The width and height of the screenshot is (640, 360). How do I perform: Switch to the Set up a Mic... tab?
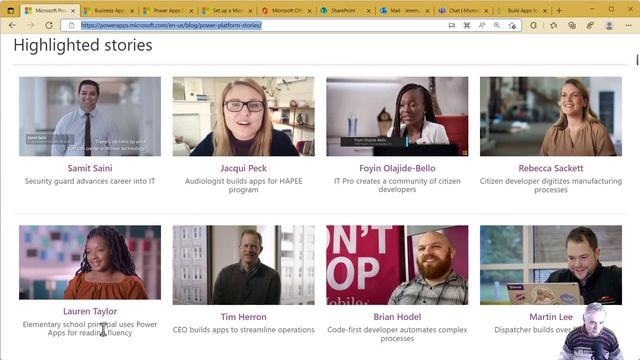[x=227, y=11]
